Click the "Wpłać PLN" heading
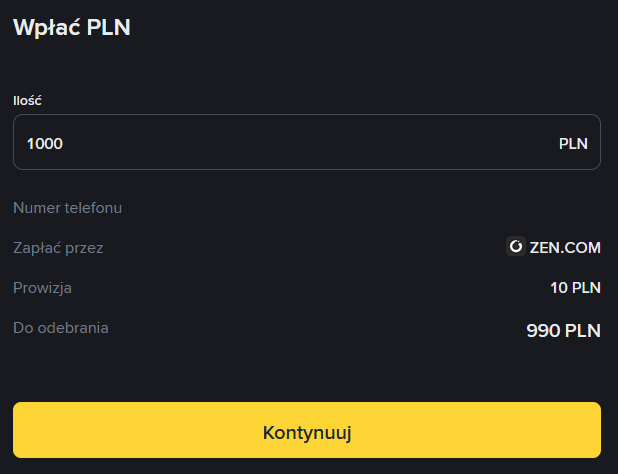The height and width of the screenshot is (474, 618). coord(72,27)
